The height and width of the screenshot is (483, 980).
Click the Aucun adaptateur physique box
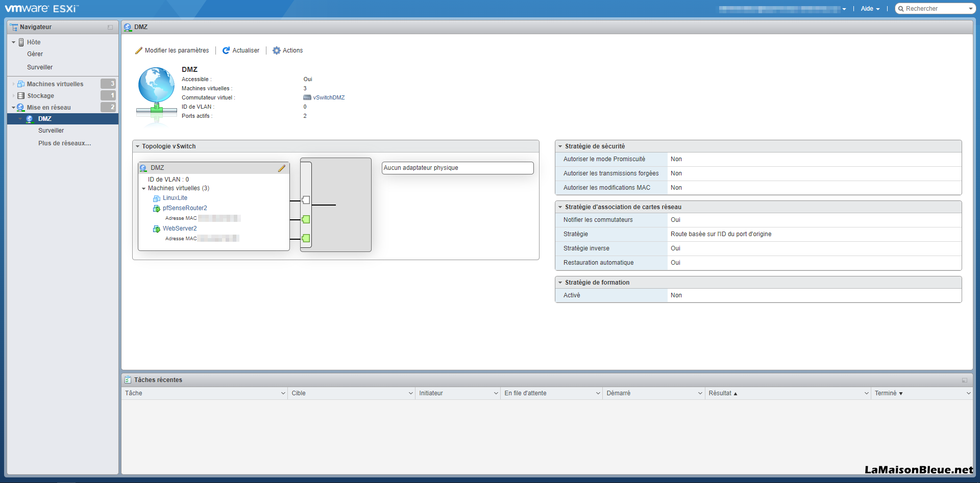coord(458,168)
